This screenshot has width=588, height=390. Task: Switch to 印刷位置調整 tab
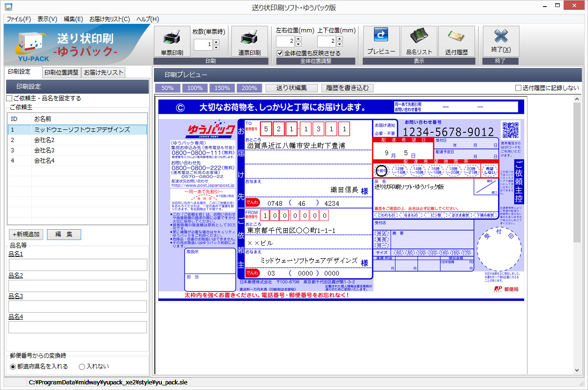[61, 73]
